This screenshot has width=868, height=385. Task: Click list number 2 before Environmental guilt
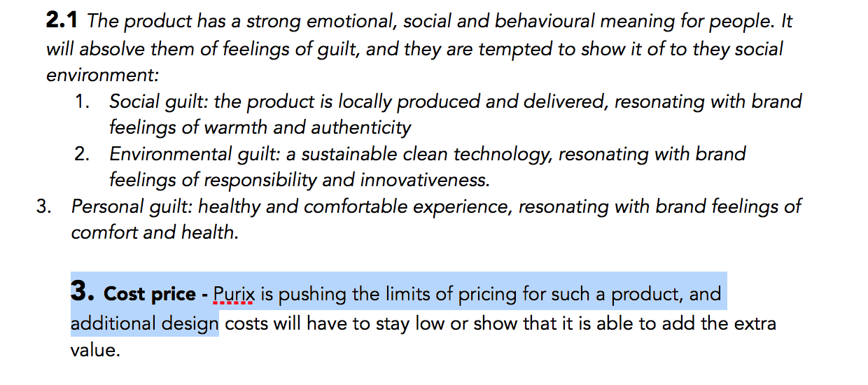click(x=83, y=154)
